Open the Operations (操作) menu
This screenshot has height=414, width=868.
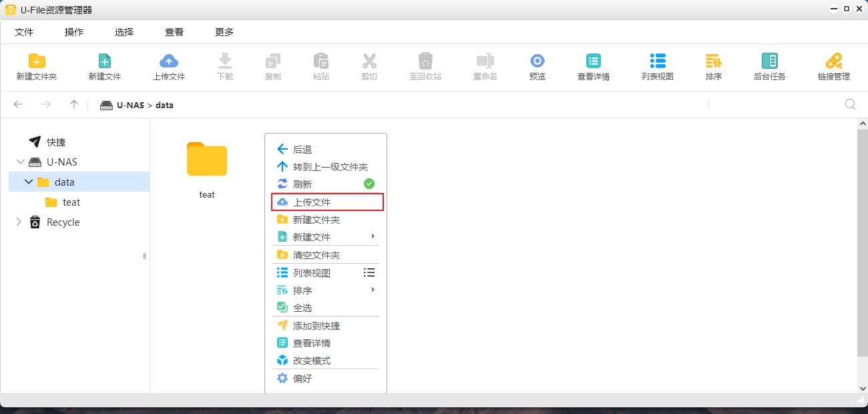[x=74, y=32]
